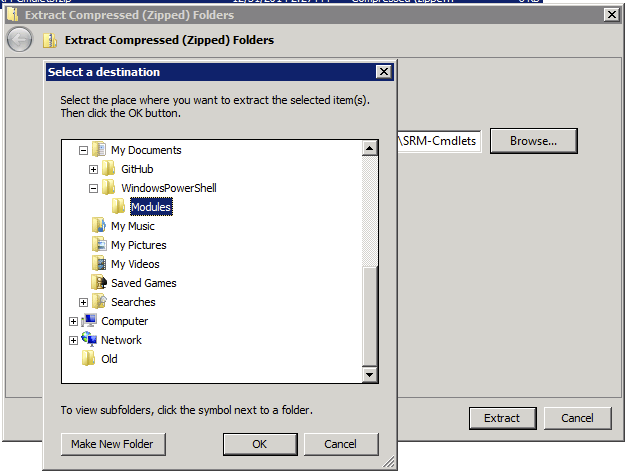Expand the GitHub folder node
The width and height of the screenshot is (628, 476).
pyautogui.click(x=93, y=169)
